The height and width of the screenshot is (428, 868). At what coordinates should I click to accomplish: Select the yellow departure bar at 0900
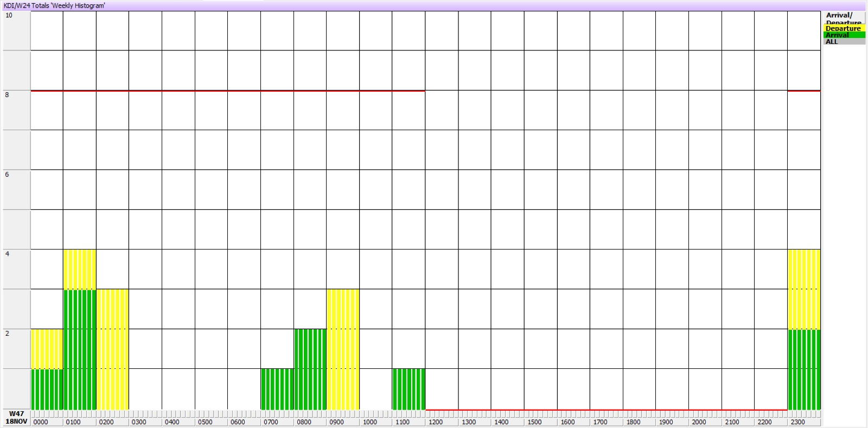343,350
